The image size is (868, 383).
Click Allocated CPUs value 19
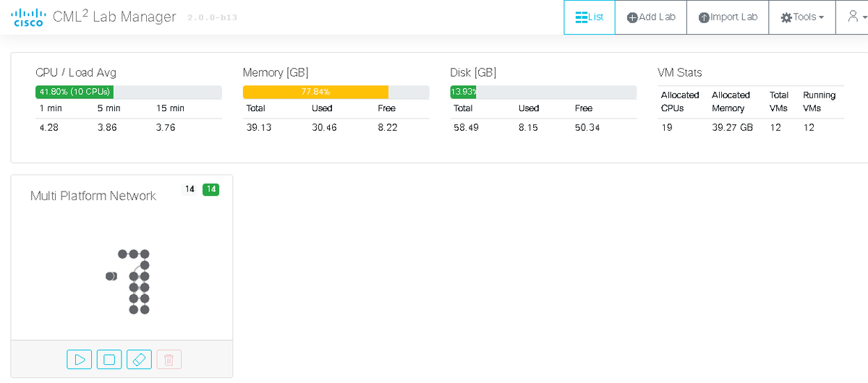pos(666,128)
